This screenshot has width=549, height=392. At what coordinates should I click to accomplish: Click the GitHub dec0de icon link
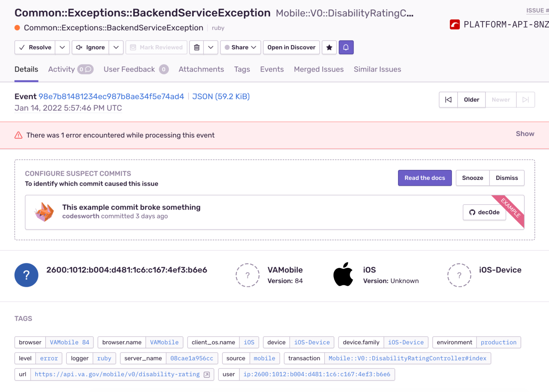(484, 212)
